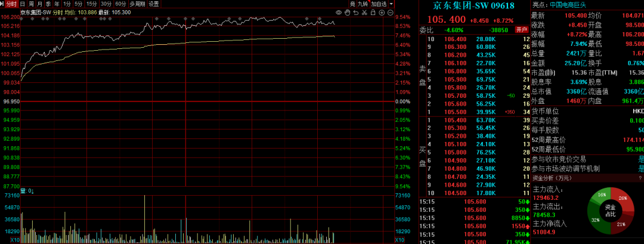Toggle the lock icon in chart toolbar
This screenshot has height=244, width=644.
[x=373, y=12]
